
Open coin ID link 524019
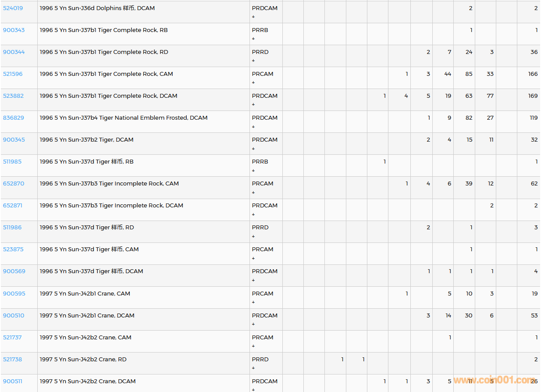coord(13,8)
